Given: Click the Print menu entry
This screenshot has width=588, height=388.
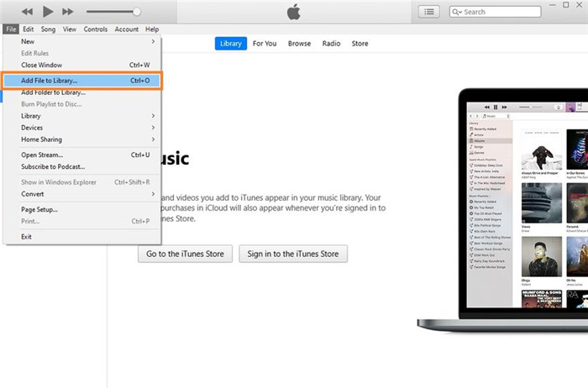Looking at the screenshot, I should point(82,221).
